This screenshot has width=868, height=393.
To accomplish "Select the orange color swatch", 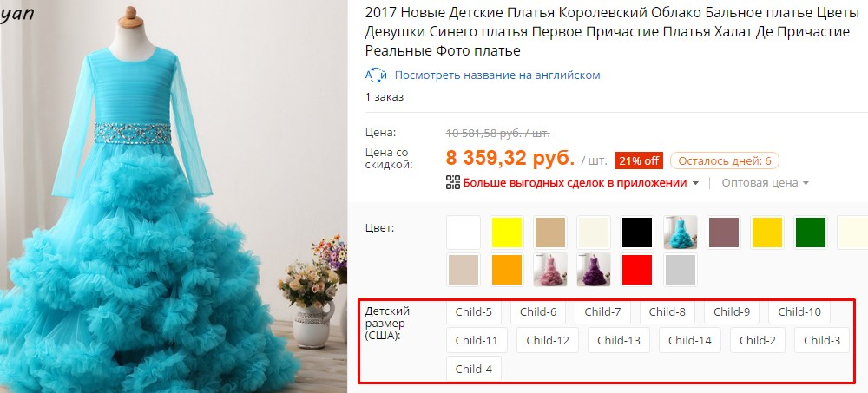I will pyautogui.click(x=507, y=270).
